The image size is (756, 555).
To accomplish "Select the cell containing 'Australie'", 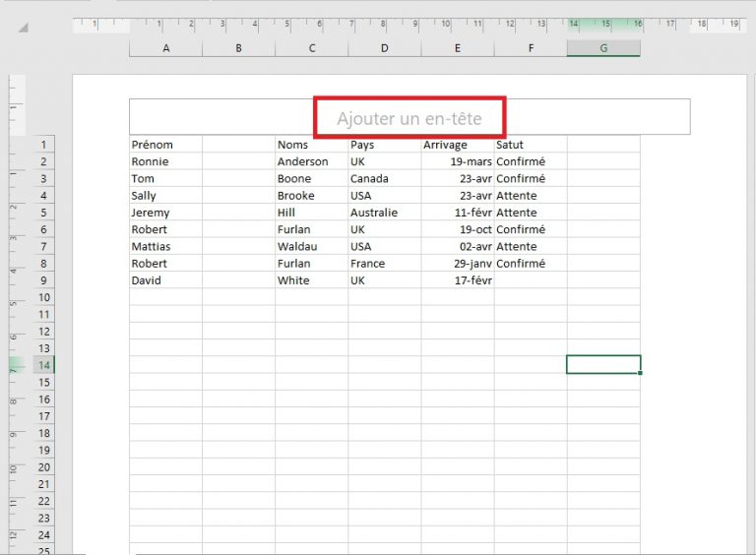I will [385, 213].
